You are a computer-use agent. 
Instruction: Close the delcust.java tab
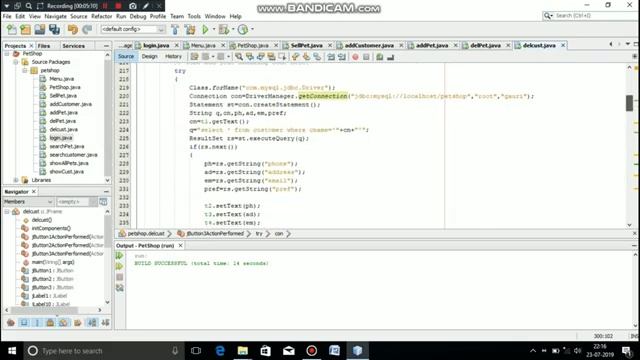tap(563, 45)
